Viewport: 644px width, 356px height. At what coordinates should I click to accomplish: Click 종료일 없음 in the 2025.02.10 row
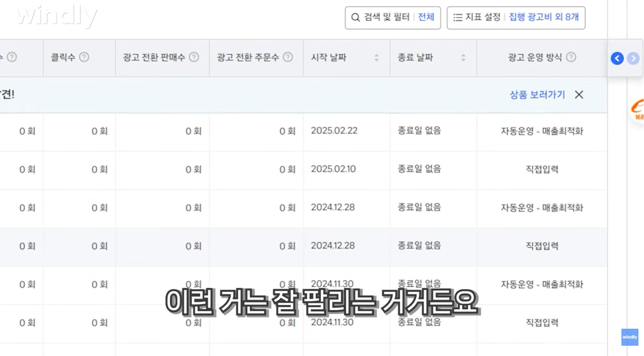click(x=419, y=169)
